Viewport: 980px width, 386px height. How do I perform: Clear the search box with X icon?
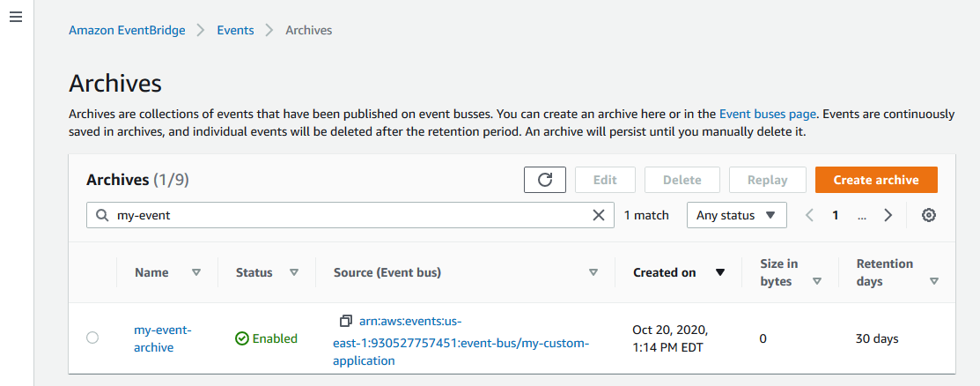[599, 215]
